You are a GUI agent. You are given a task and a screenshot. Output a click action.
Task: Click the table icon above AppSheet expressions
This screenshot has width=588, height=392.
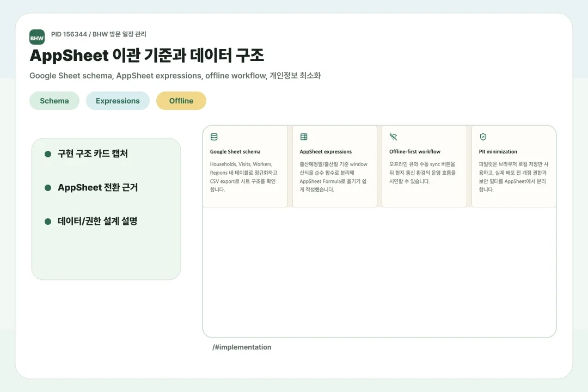304,137
